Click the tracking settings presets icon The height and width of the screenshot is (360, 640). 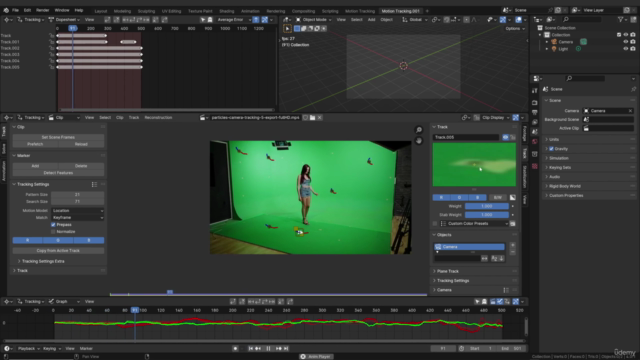(x=94, y=184)
